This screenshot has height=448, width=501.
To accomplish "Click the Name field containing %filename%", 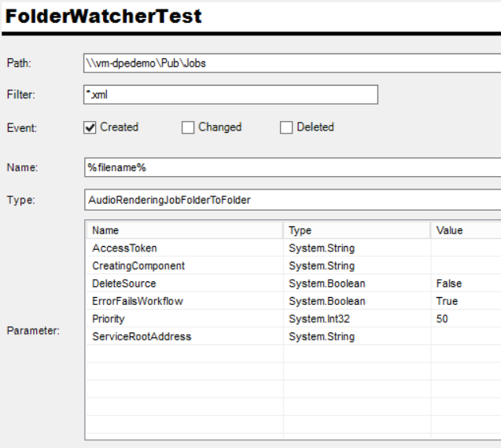I will [x=291, y=167].
